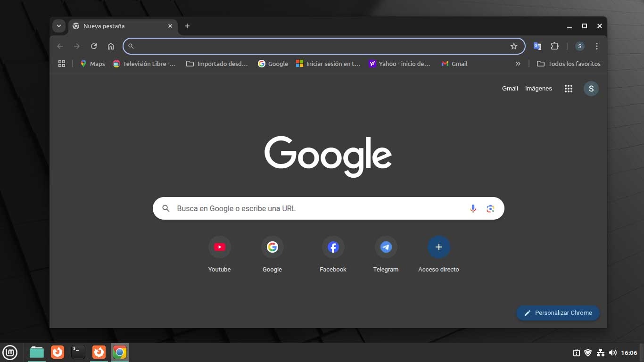Screen dimensions: 644x362
Task: Open the Gmail bookmark in bookmarks bar
Action: pyautogui.click(x=454, y=64)
